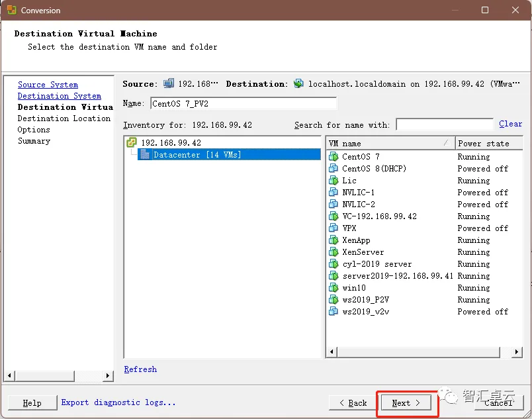Screen dimensions: 532x419
Task: Select the CentOS 8(DHCP) VM name
Action: [x=375, y=169]
